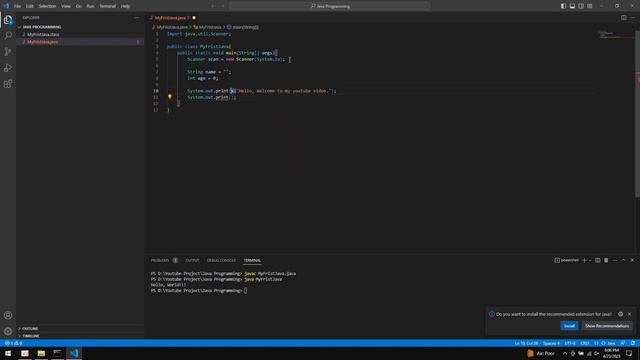The height and width of the screenshot is (360, 640).
Task: Click the Install button in notification
Action: (569, 325)
